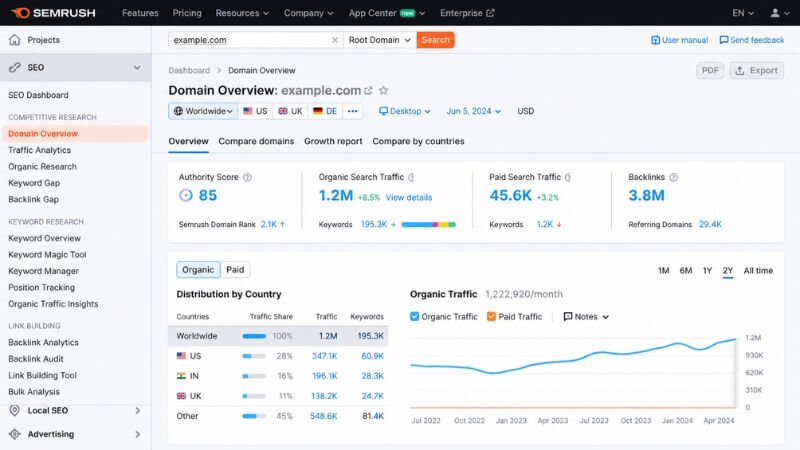Click the Notes speech bubble icon

[x=568, y=316]
